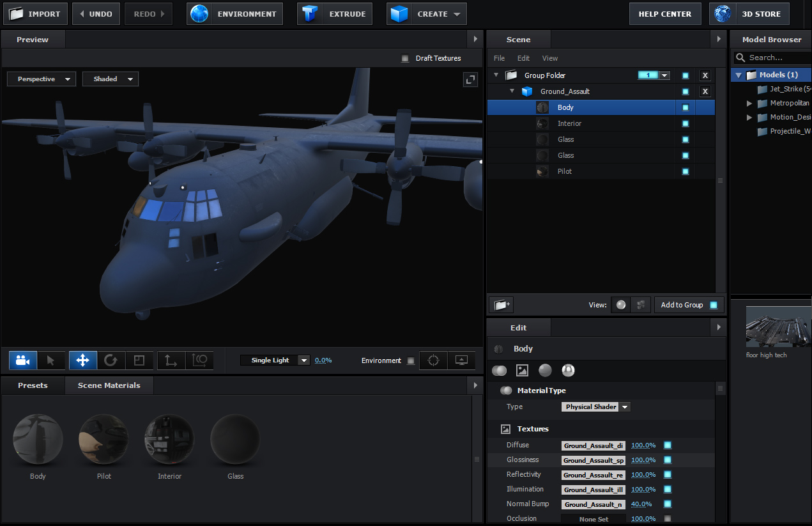This screenshot has width=812, height=526.
Task: Click the Normal Bump 40.0% value
Action: coord(641,504)
